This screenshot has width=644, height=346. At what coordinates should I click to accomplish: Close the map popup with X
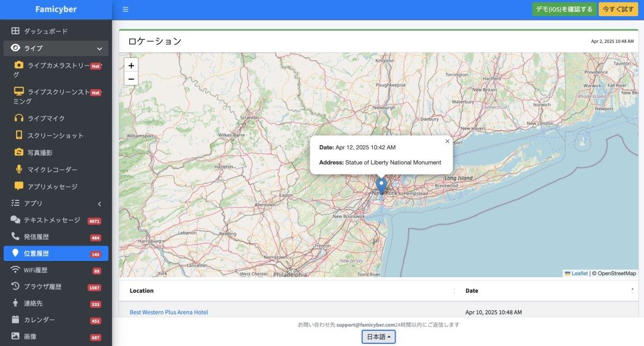[x=447, y=141]
